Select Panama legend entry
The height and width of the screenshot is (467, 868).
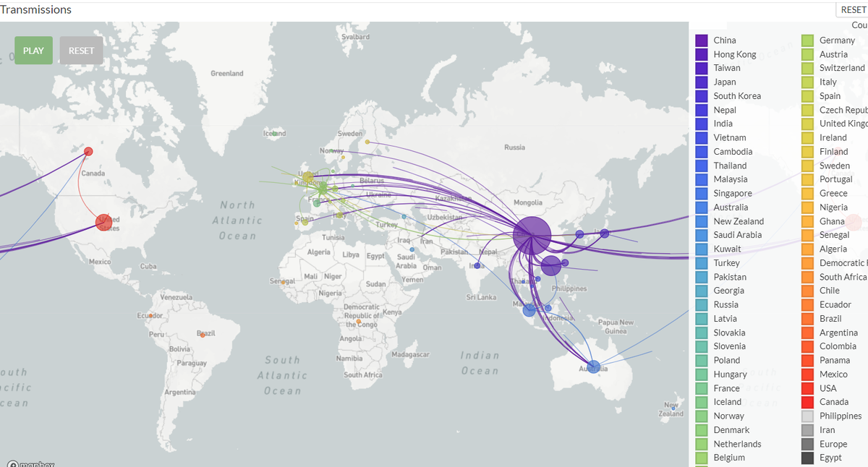pos(835,360)
